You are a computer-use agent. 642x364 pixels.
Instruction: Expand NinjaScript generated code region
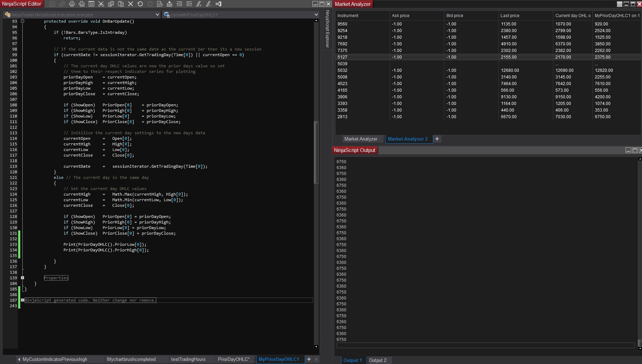(x=22, y=300)
